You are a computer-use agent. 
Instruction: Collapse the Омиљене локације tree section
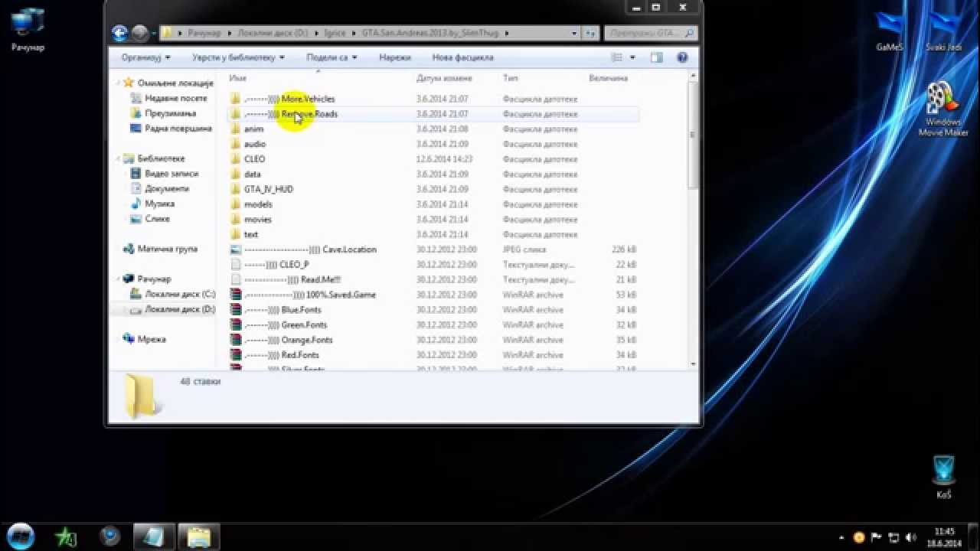point(117,83)
